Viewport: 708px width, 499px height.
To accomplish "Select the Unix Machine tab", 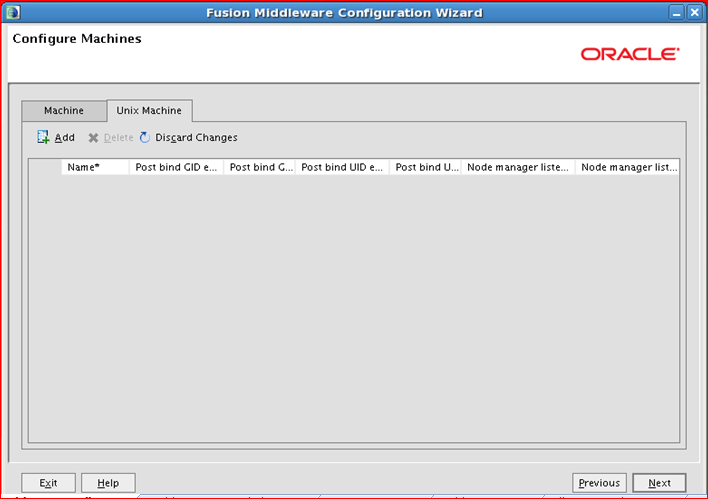I will pyautogui.click(x=149, y=111).
